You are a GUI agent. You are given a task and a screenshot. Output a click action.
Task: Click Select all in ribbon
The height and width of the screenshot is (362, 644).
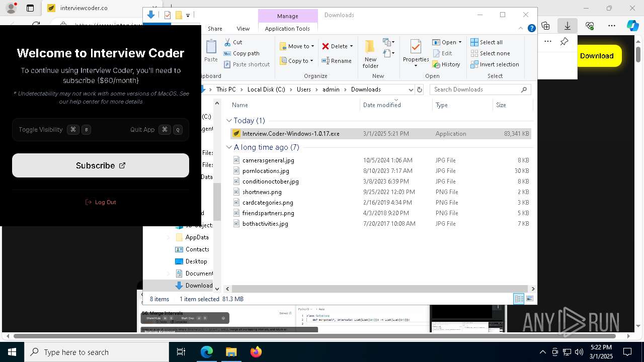point(487,42)
